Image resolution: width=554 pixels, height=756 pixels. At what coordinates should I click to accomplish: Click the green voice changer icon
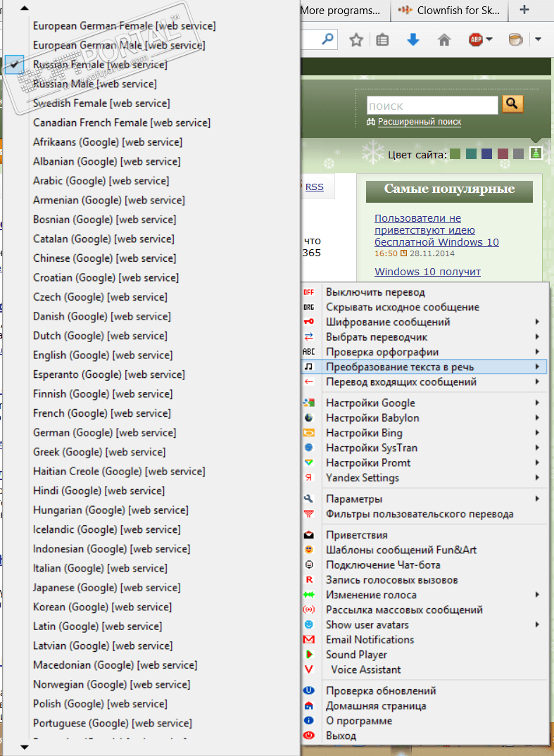(x=308, y=595)
